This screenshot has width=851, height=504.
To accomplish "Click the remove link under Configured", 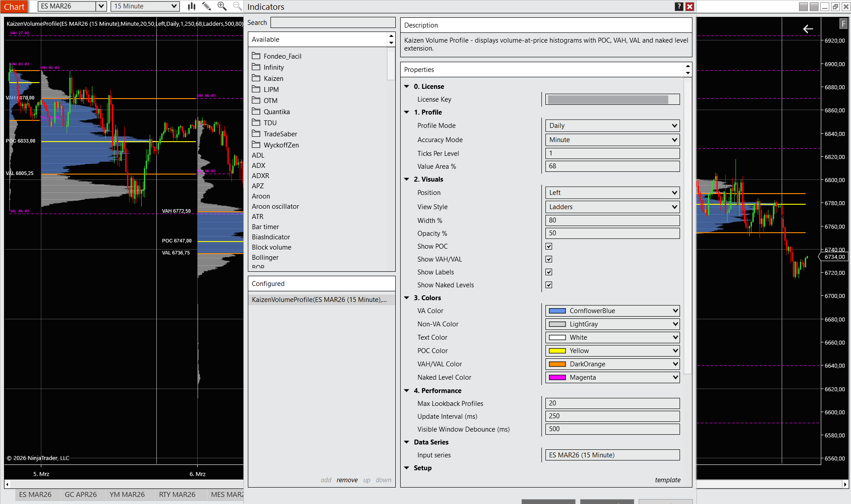I will (x=347, y=480).
